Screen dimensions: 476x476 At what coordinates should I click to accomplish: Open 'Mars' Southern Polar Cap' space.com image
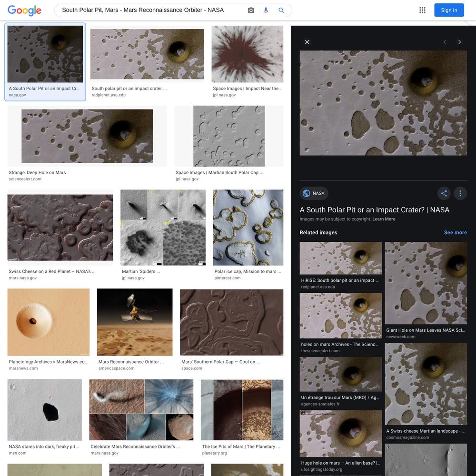(x=232, y=322)
